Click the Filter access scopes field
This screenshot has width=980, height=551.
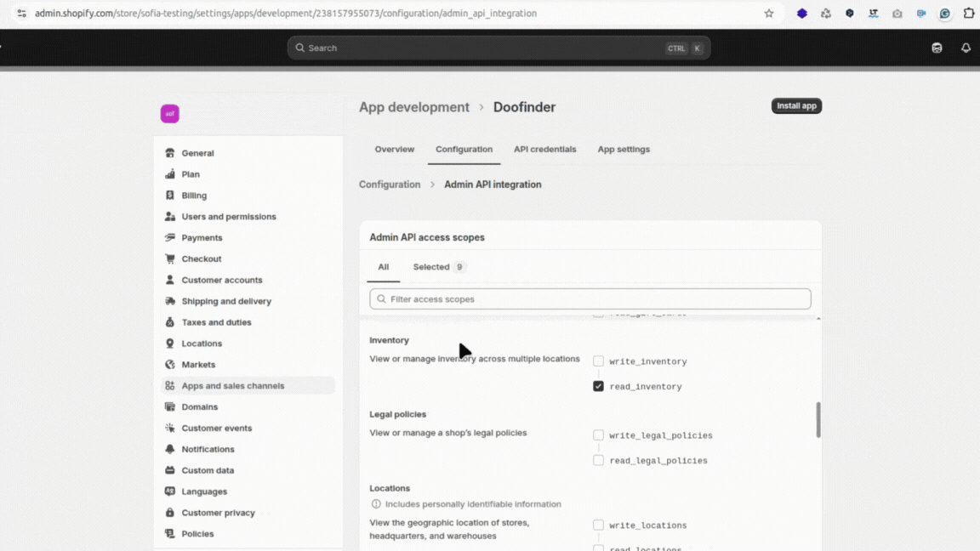click(590, 299)
